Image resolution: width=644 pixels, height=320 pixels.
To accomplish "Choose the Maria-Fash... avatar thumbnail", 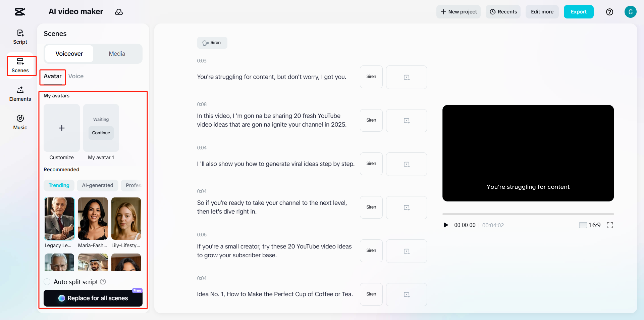I will (x=93, y=219).
